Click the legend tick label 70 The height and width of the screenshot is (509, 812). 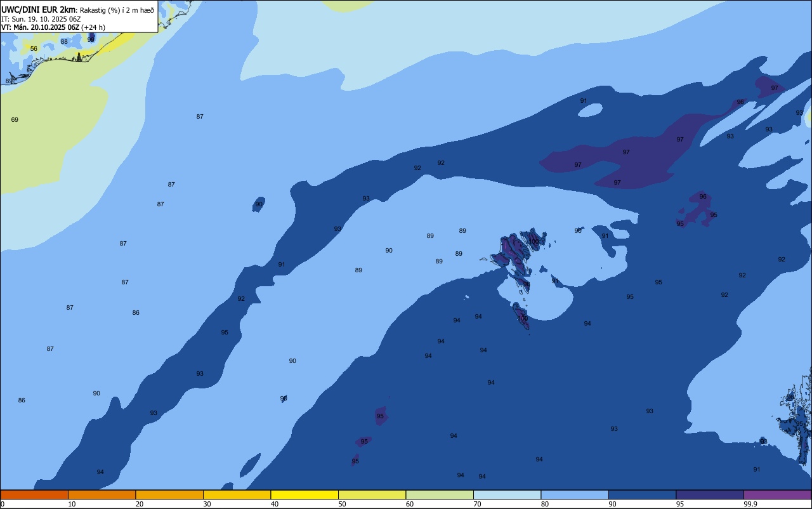(x=477, y=504)
